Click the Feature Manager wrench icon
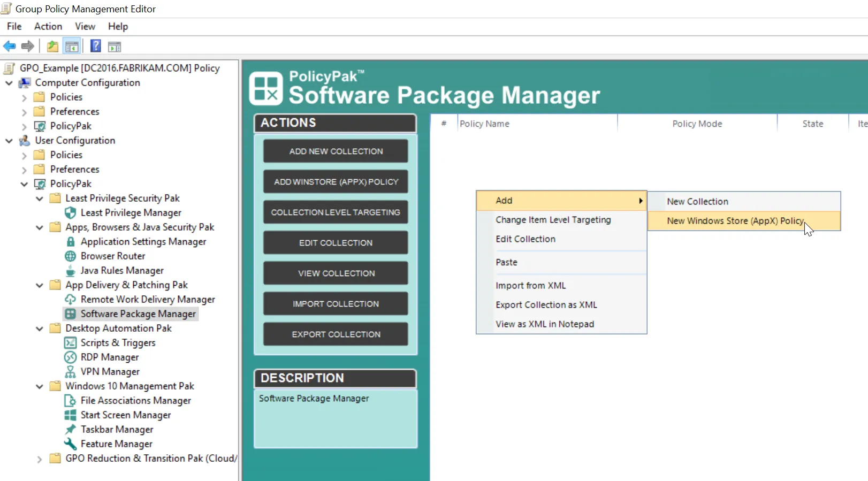The image size is (868, 481). (70, 444)
